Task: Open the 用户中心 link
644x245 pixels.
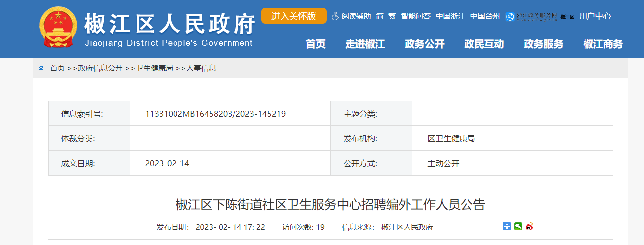Action: pos(595,16)
